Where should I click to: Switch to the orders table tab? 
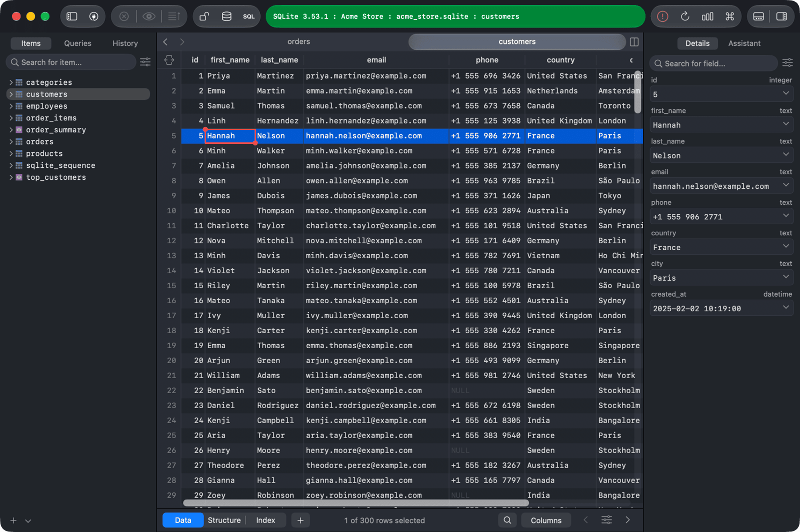(x=298, y=42)
